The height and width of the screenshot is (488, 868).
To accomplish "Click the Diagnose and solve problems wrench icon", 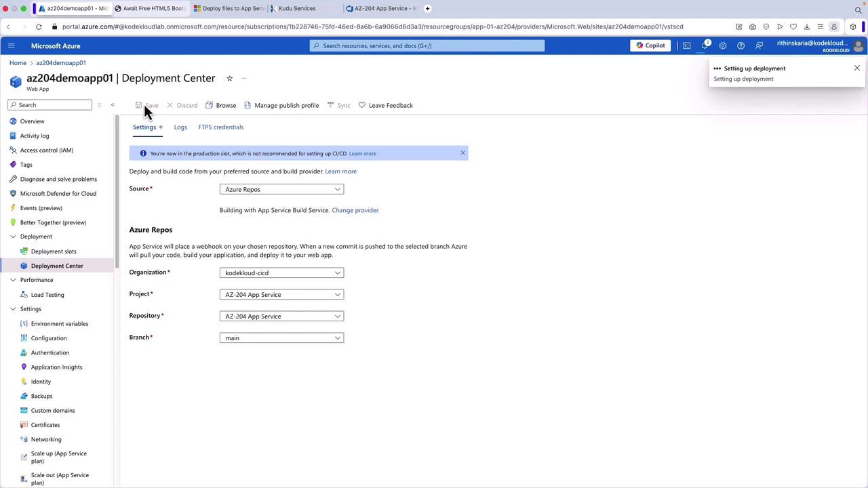I will click(x=13, y=179).
